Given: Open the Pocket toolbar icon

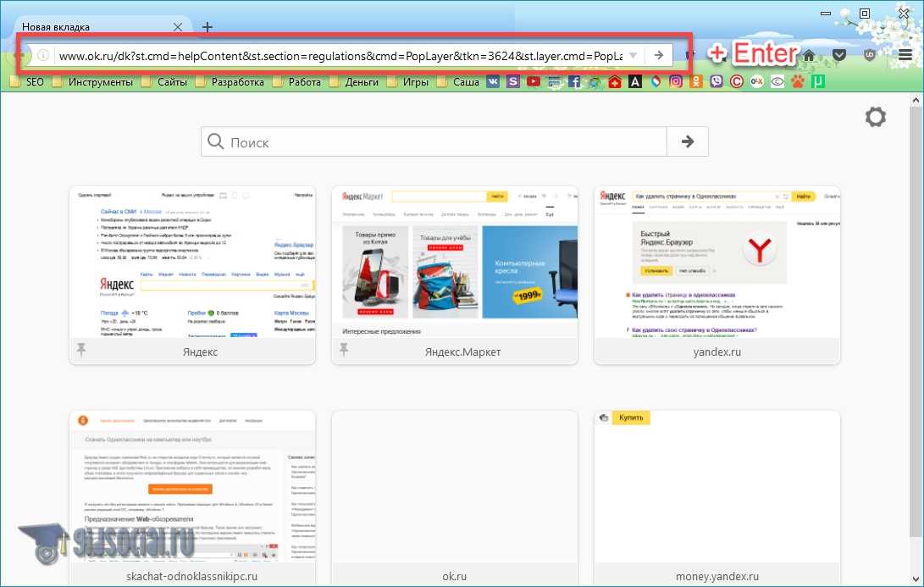Looking at the screenshot, I should pyautogui.click(x=838, y=56).
